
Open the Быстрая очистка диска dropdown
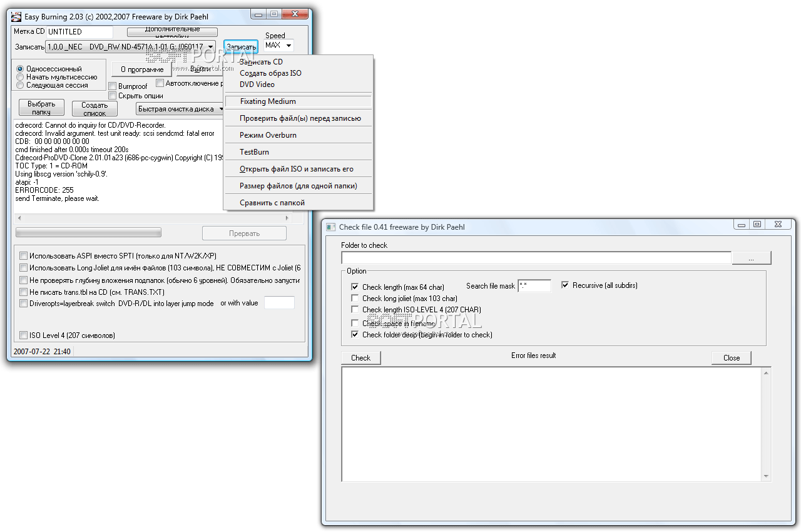[220, 109]
